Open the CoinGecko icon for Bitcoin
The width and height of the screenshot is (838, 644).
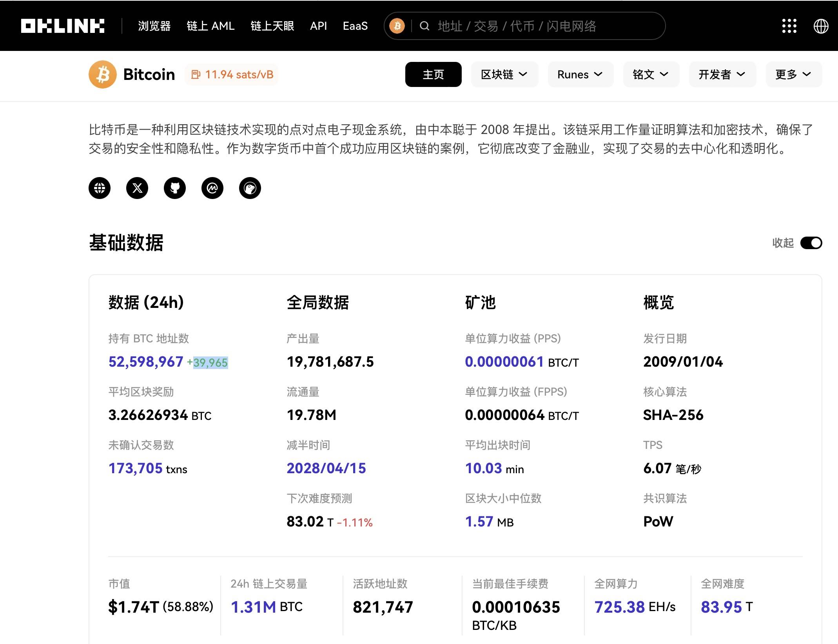[x=250, y=188]
